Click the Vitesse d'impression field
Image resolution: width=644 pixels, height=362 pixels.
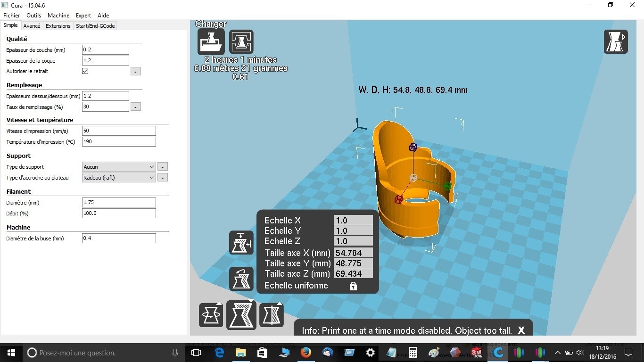[x=119, y=131]
